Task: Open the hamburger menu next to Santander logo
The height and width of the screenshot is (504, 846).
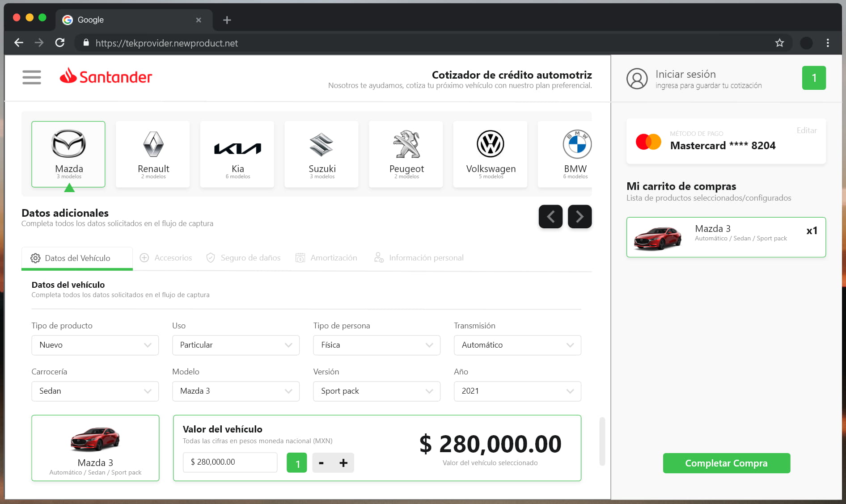Action: coord(32,77)
